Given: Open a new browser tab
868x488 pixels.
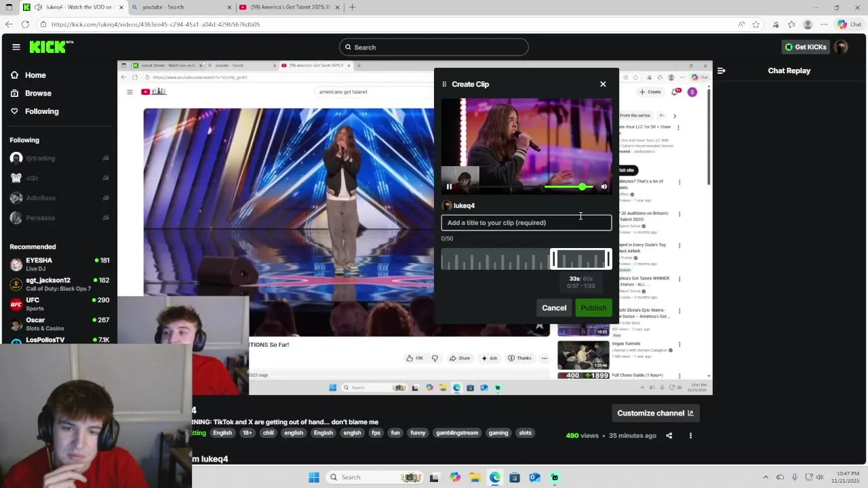Looking at the screenshot, I should coord(352,7).
